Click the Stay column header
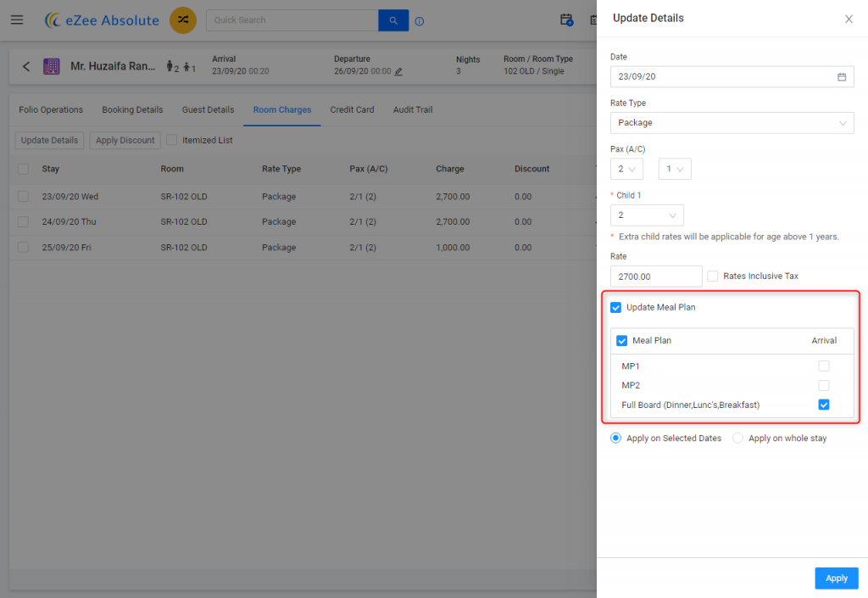Screen dimensions: 868x598 point(50,169)
